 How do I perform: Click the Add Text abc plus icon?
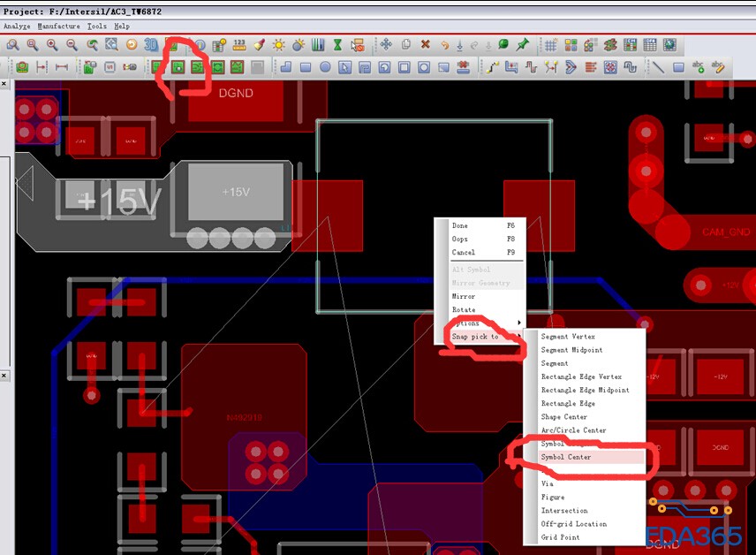click(698, 67)
